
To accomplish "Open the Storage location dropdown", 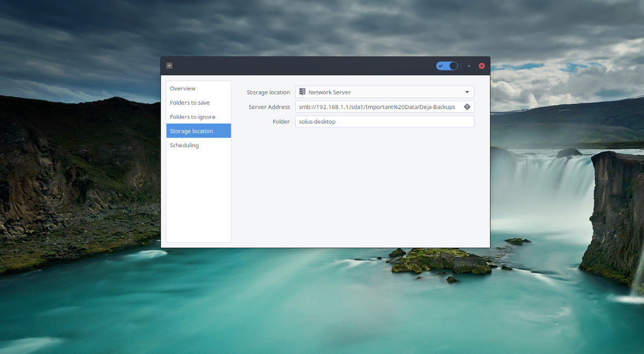I will point(384,92).
